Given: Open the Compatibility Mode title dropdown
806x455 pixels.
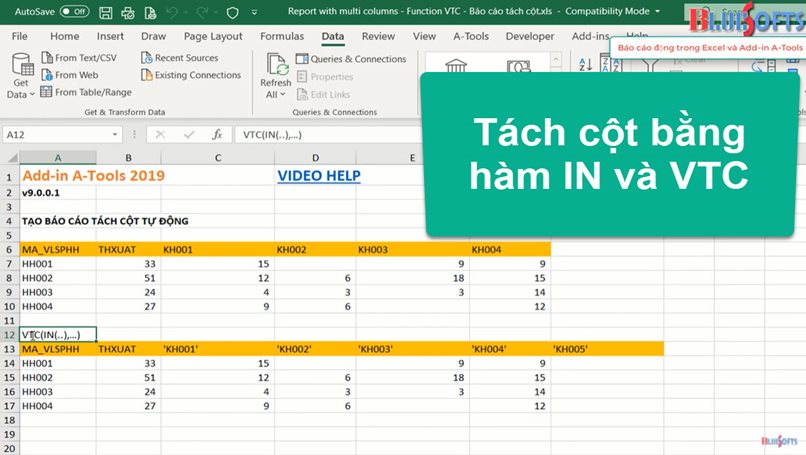Looking at the screenshot, I should tap(657, 11).
